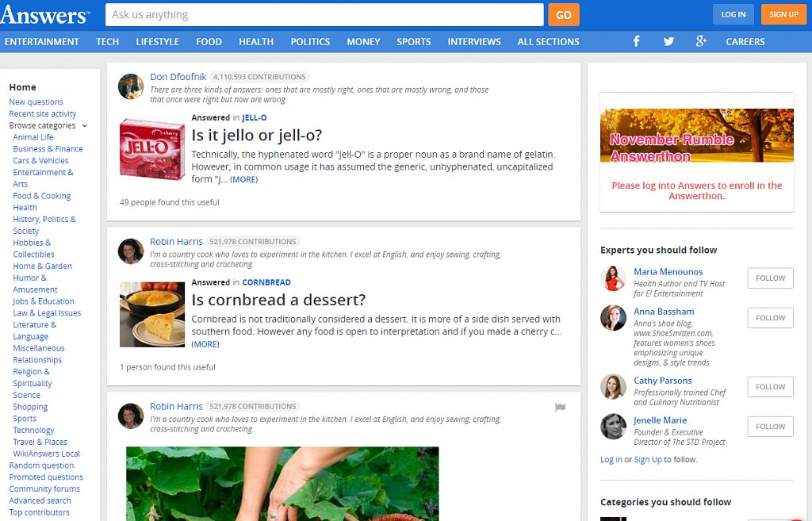
Task: Open the JELL-O topic link
Action: [255, 117]
